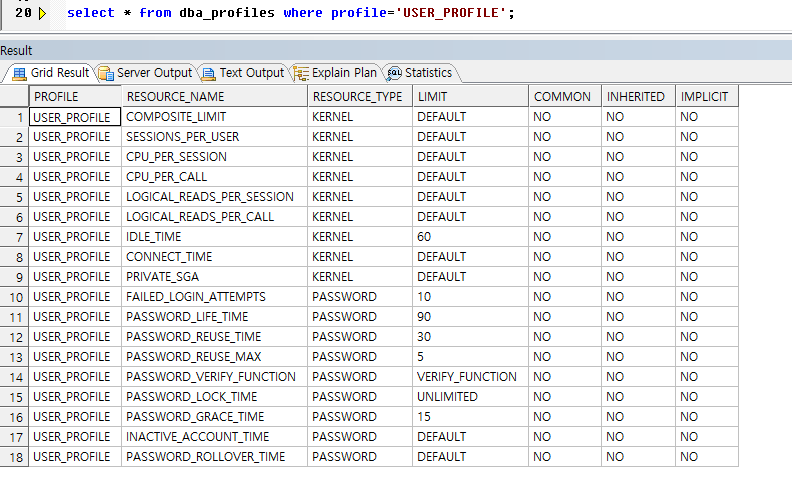Select row number 7 in the grid
Viewport: 792px width, 490px height.
[15, 237]
